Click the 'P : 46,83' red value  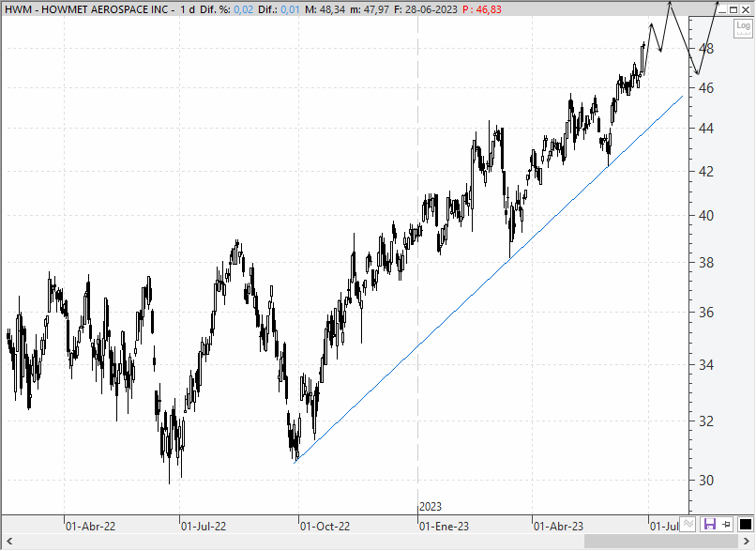pos(482,9)
